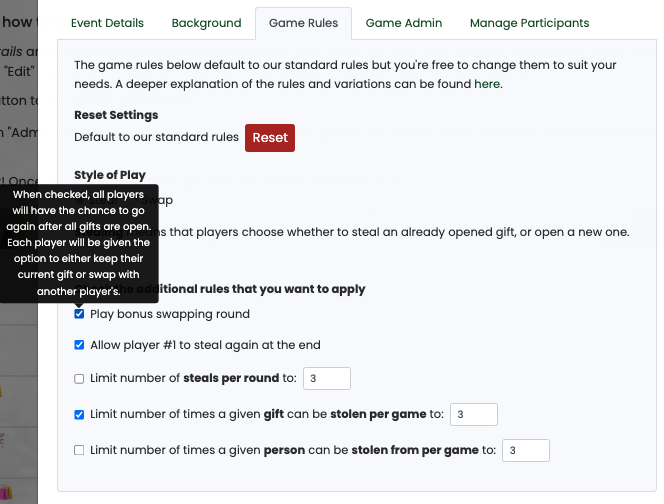This screenshot has width=664, height=504.
Task: Click the 'Reset Settings' heading
Action: [116, 115]
